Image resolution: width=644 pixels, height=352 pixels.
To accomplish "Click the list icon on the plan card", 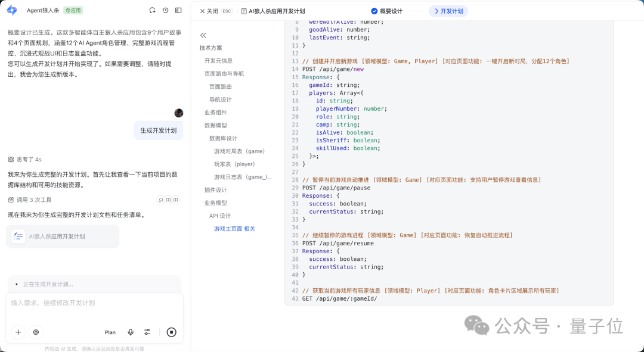I will [18, 236].
